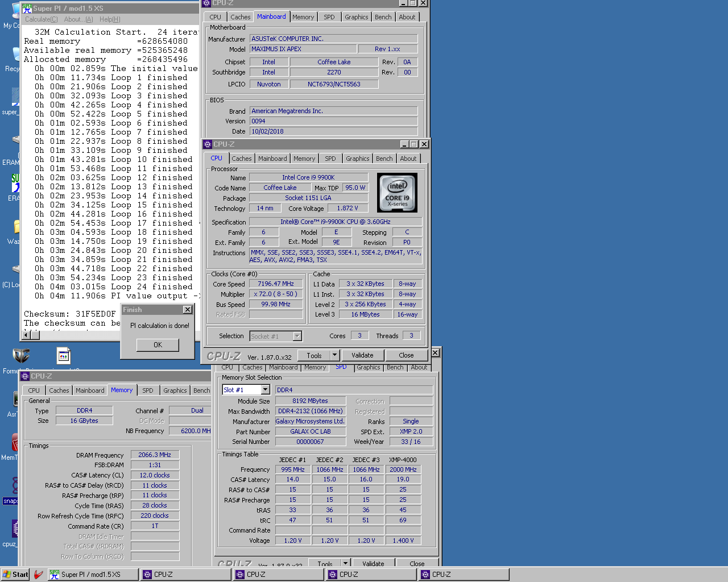Open About tab in the Intel Core i9 CPU-Z window

(408, 159)
